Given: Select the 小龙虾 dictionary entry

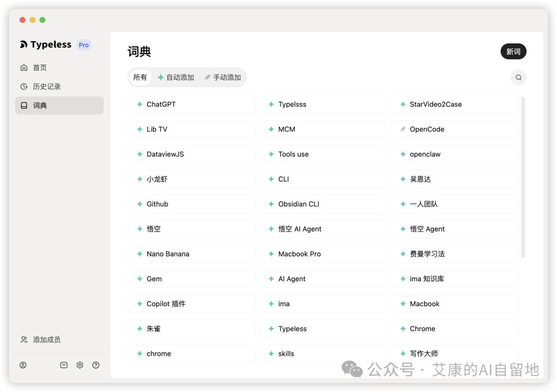Looking at the screenshot, I should [x=191, y=179].
